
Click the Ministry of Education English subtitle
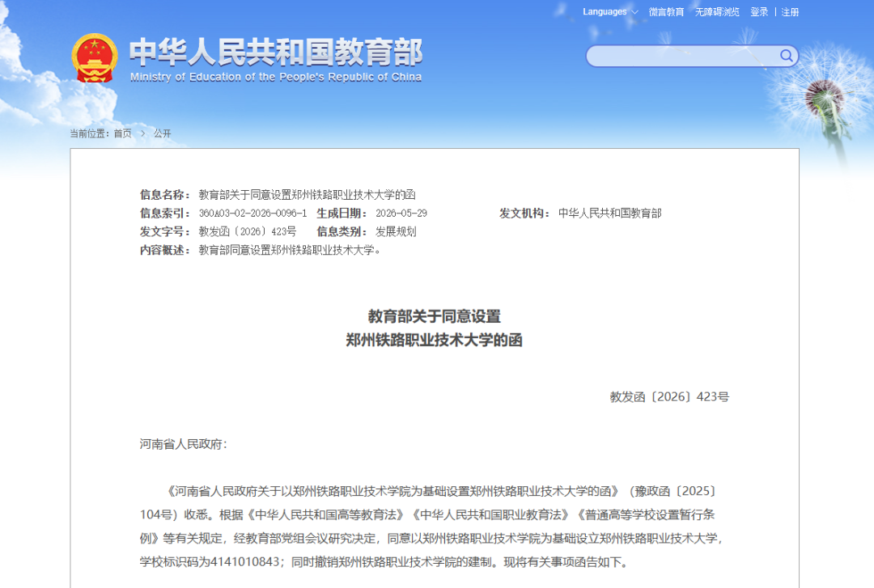click(276, 77)
